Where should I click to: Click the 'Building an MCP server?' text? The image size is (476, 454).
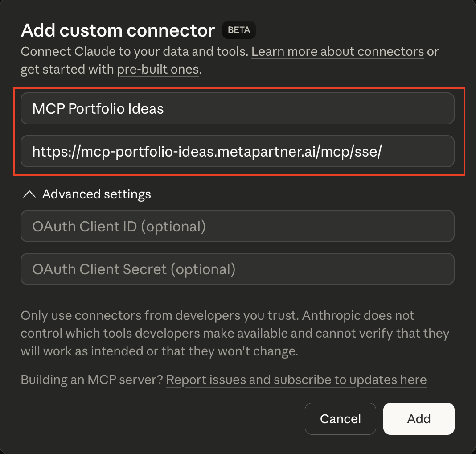pos(92,380)
